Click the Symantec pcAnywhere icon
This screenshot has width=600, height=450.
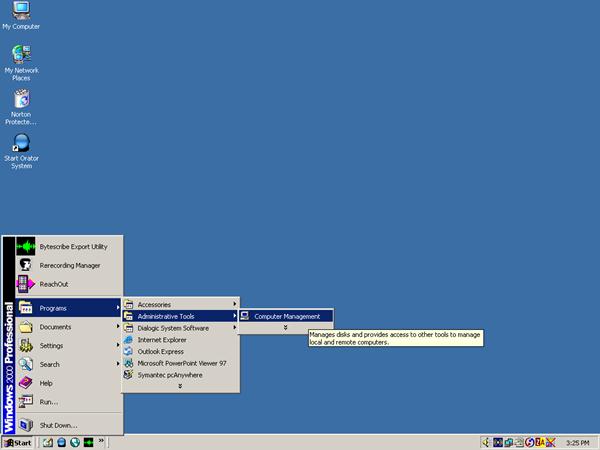129,375
